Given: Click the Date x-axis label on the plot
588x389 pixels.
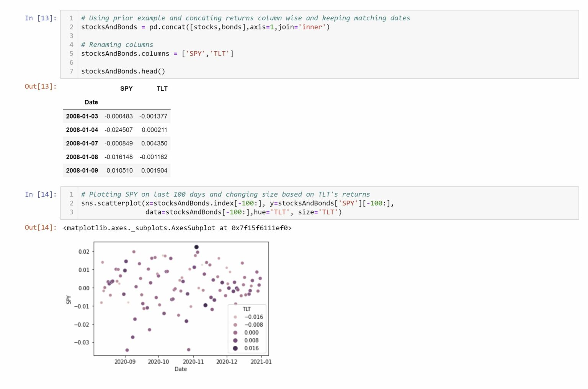Looking at the screenshot, I should pyautogui.click(x=180, y=369).
